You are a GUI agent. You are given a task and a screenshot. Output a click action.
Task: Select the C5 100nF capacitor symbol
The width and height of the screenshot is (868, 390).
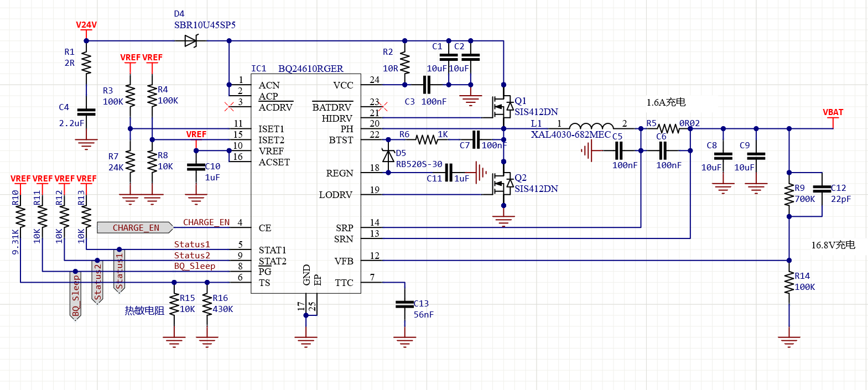[x=619, y=150]
